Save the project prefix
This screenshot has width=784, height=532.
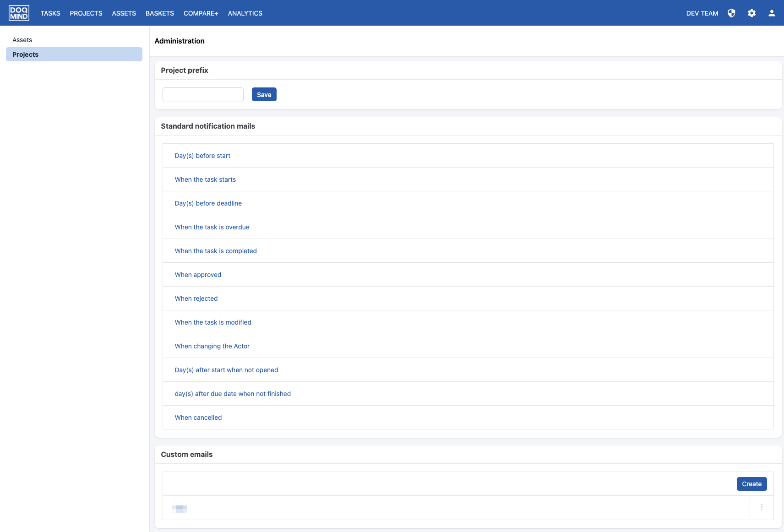264,95
